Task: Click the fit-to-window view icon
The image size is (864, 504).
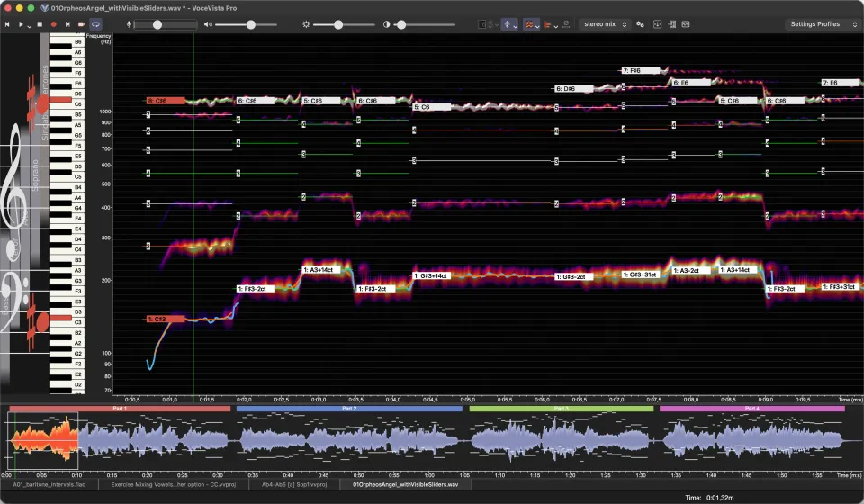Action: tap(657, 24)
